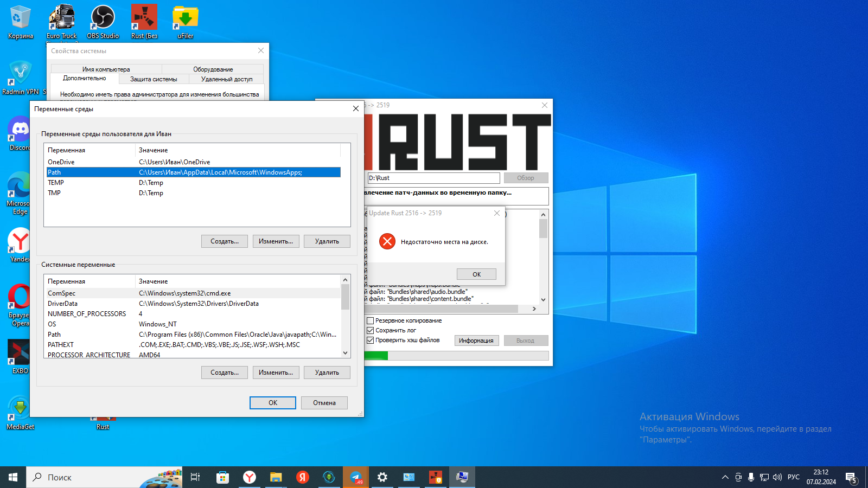Select the ComSpec system variable row
The width and height of the screenshot is (868, 488).
pos(194,293)
